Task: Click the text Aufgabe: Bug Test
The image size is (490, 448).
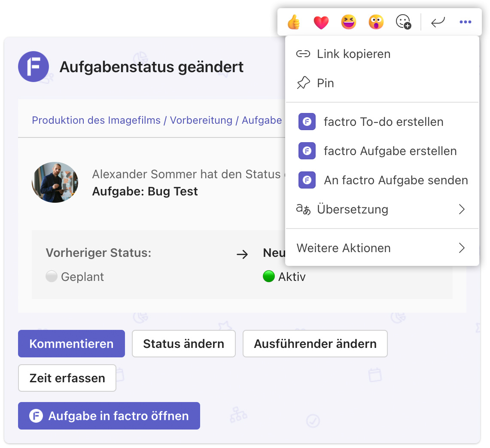Action: click(x=145, y=191)
